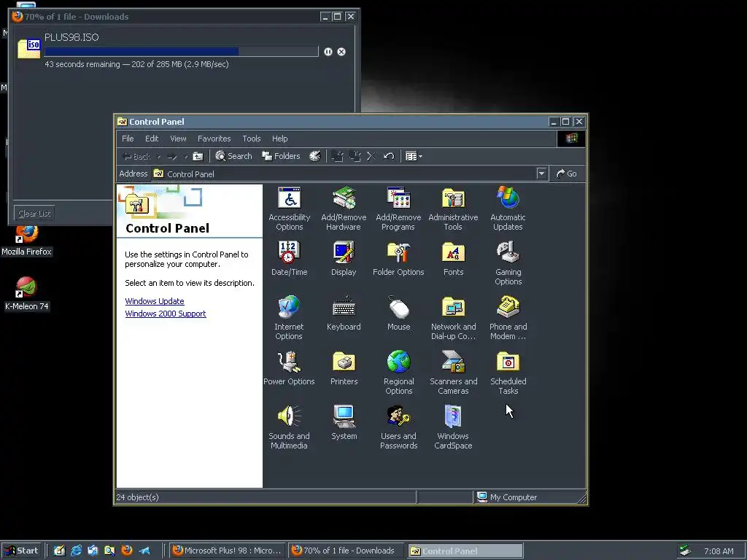Open Windows CardSpace applet
The image size is (747, 560).
453,427
